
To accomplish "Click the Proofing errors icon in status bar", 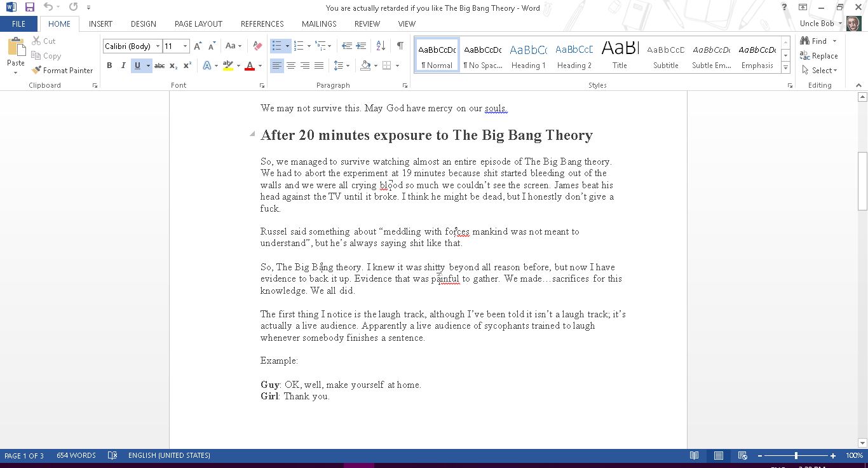I will coord(112,455).
